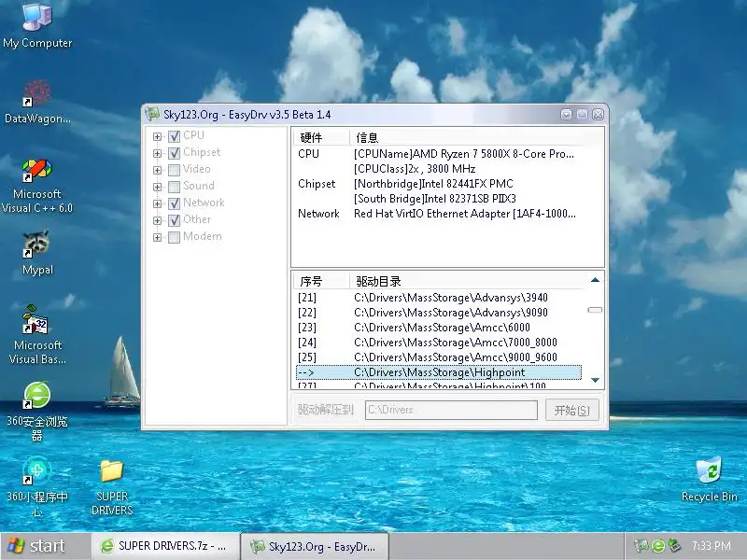Click the first system tray EasyDrv icon

point(641,546)
